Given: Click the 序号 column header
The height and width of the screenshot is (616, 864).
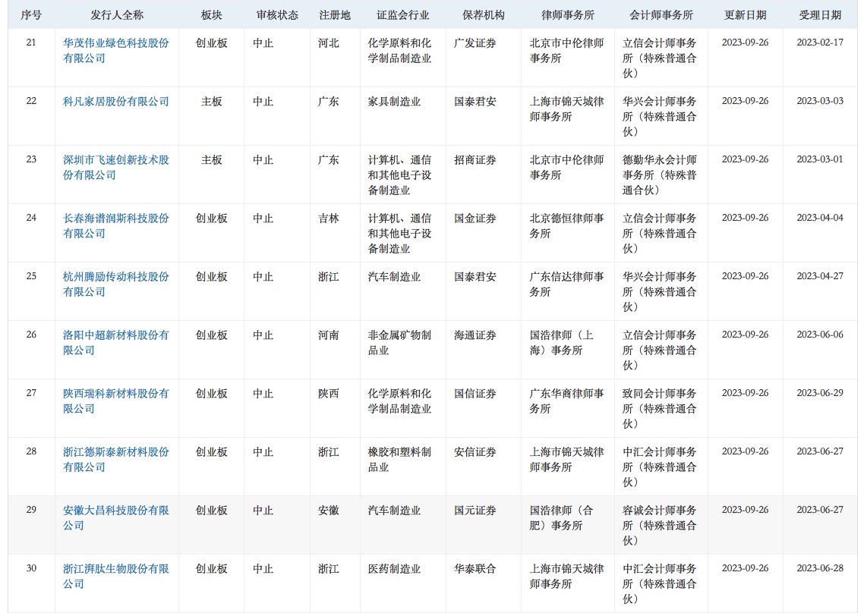Looking at the screenshot, I should click(x=31, y=15).
